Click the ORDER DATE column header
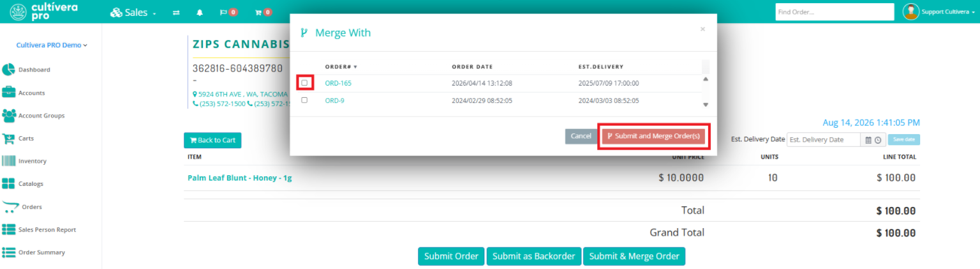This screenshot has height=269, width=980. click(472, 66)
